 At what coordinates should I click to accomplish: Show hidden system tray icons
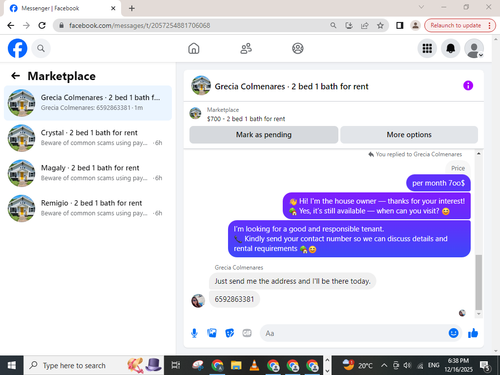[384, 365]
